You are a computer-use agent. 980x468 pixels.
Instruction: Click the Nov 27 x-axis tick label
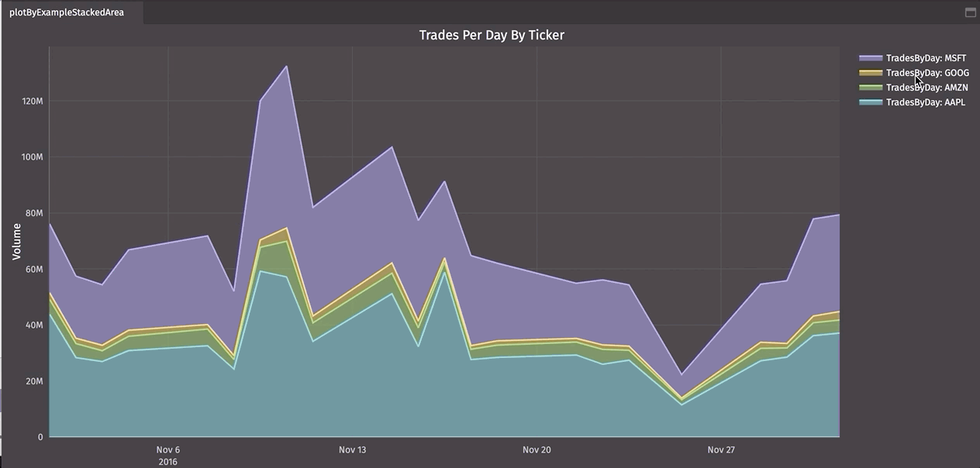[x=721, y=449]
